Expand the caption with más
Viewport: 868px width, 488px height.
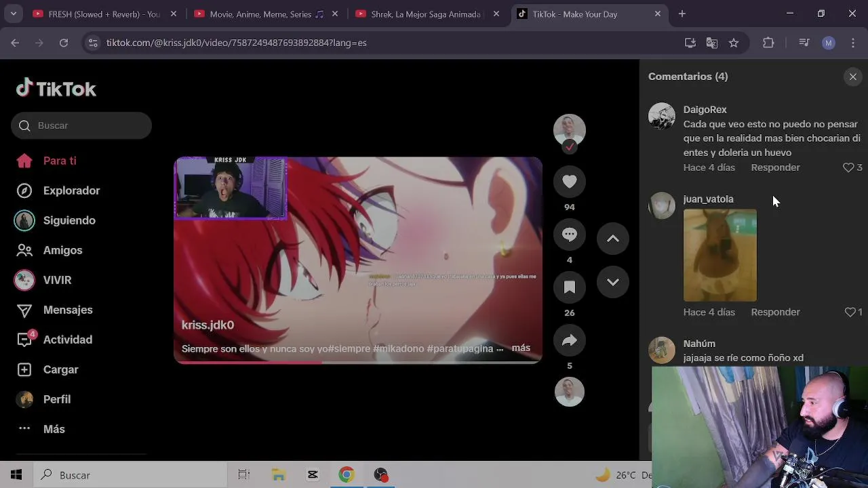[x=521, y=348]
